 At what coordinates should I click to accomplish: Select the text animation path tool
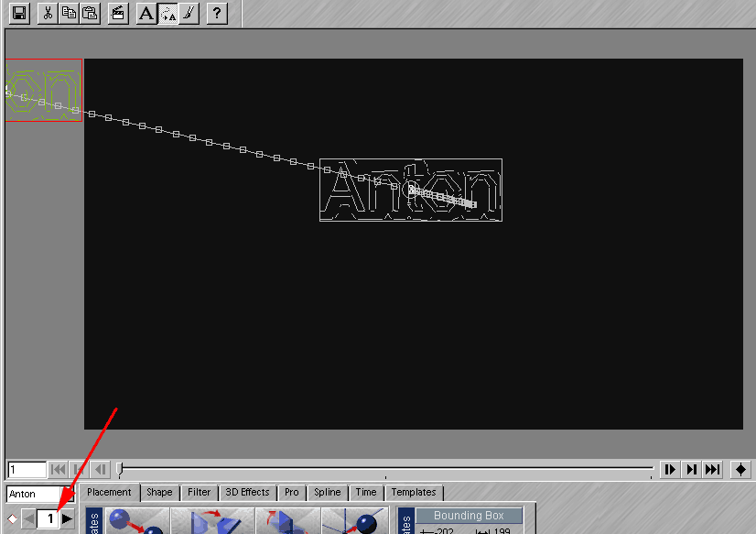(167, 13)
